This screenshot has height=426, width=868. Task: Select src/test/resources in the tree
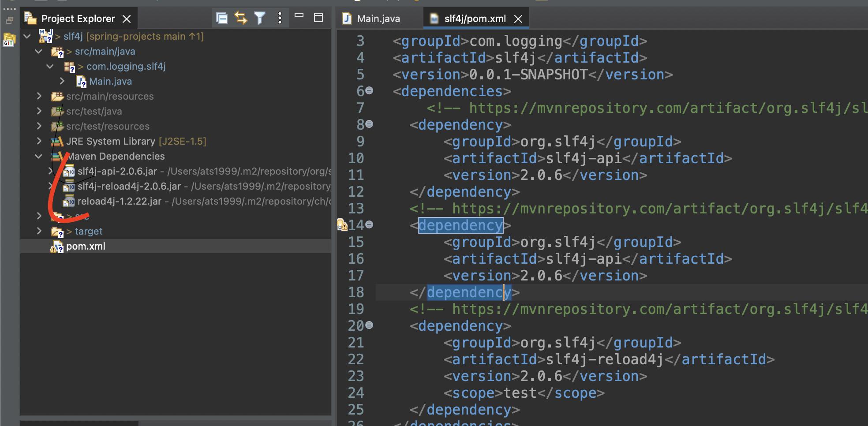[x=108, y=127]
